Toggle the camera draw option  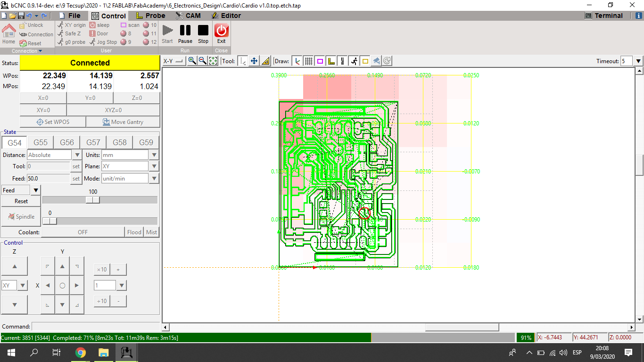pyautogui.click(x=376, y=61)
